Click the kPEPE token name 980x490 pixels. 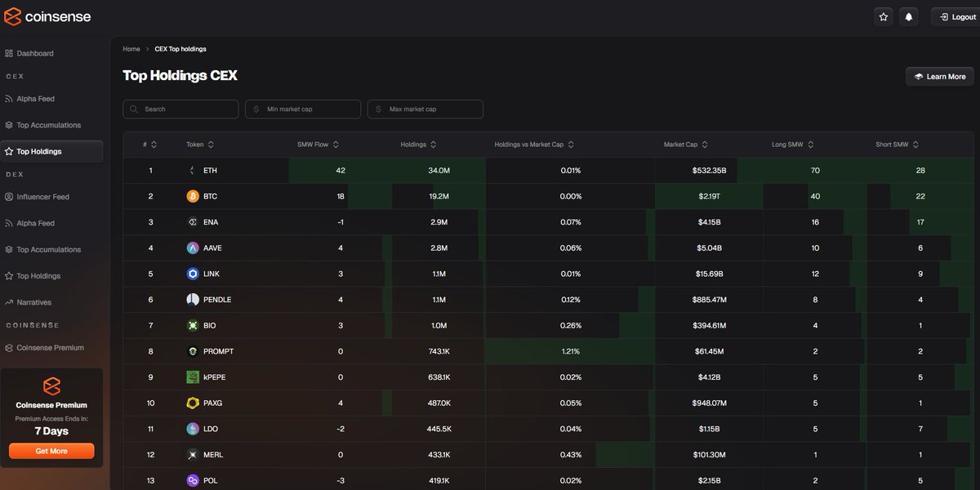point(215,377)
